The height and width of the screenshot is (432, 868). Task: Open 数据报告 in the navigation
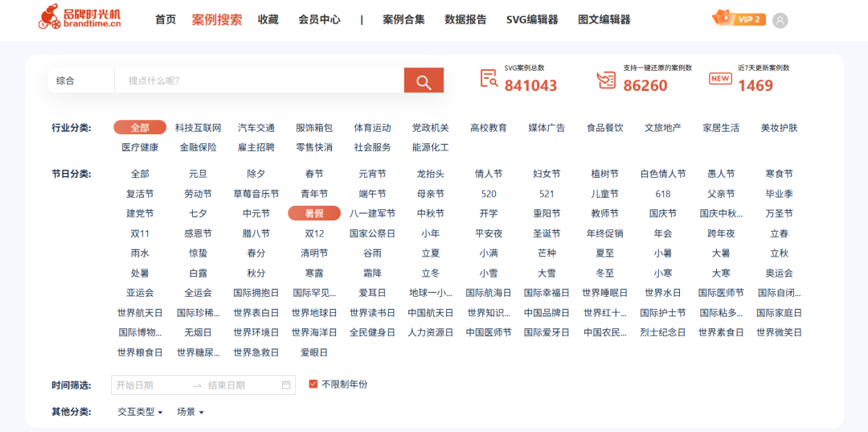(x=465, y=19)
